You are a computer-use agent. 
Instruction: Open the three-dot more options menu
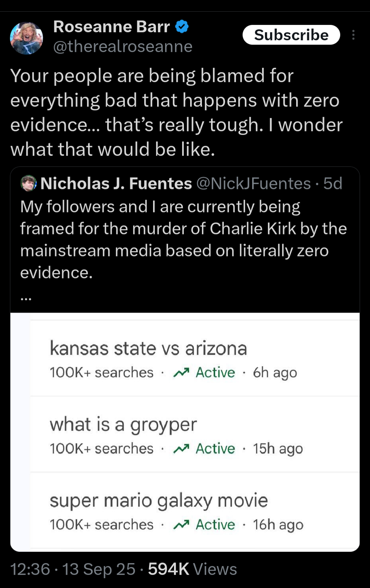coord(353,35)
